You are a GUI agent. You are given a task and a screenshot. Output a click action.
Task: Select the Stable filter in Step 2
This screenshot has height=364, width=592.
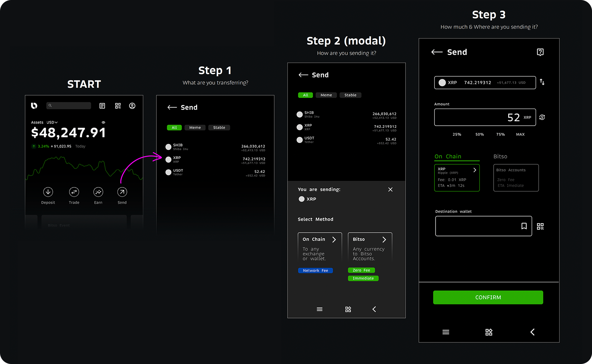(x=350, y=95)
